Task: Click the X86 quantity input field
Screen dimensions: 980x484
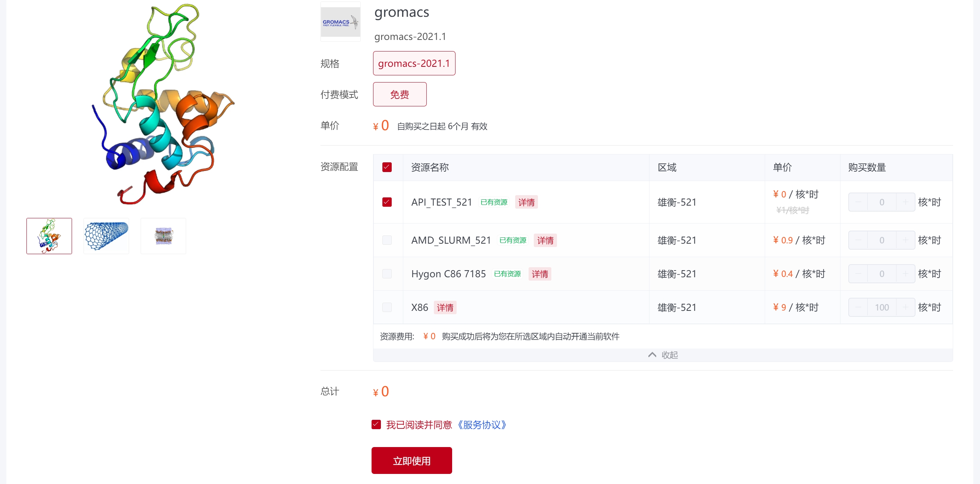Action: click(x=882, y=307)
